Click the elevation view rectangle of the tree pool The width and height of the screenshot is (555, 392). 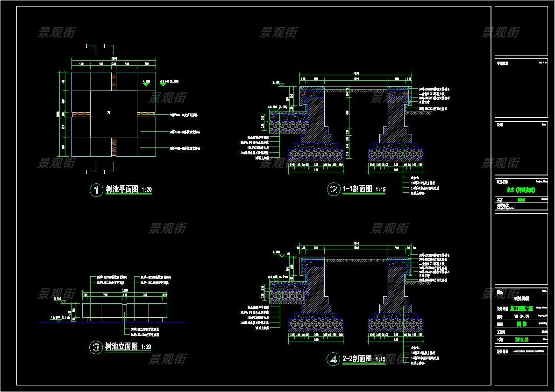[x=124, y=310]
